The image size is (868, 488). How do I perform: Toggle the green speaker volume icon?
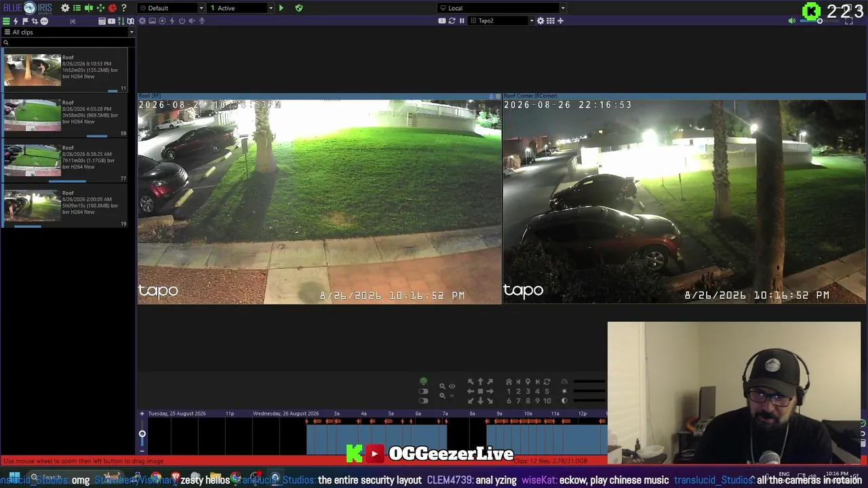(791, 21)
